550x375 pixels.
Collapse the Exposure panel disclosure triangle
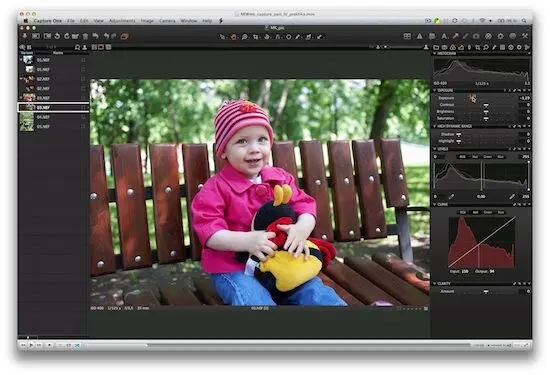435,91
